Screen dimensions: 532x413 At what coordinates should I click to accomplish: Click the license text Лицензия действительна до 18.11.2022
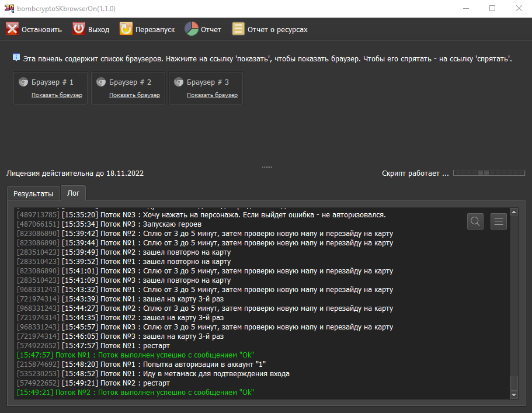[x=75, y=173]
